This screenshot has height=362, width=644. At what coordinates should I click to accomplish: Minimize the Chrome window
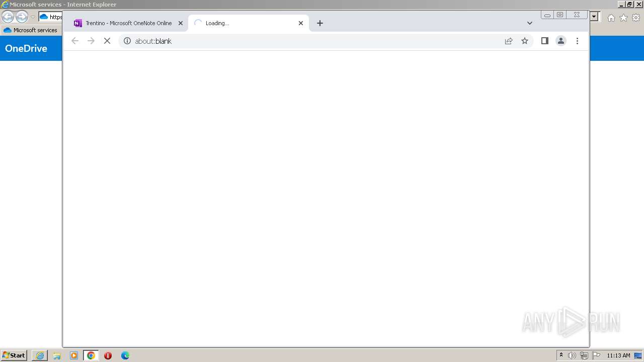click(x=547, y=15)
